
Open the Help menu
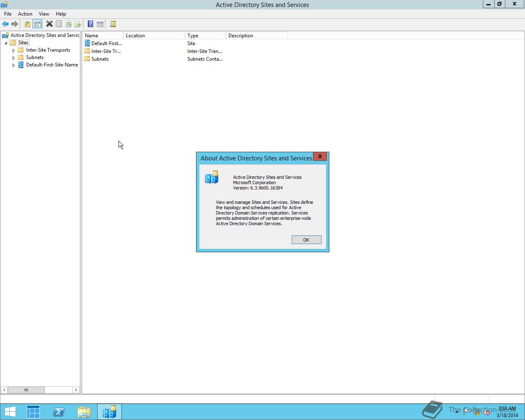[x=61, y=14]
